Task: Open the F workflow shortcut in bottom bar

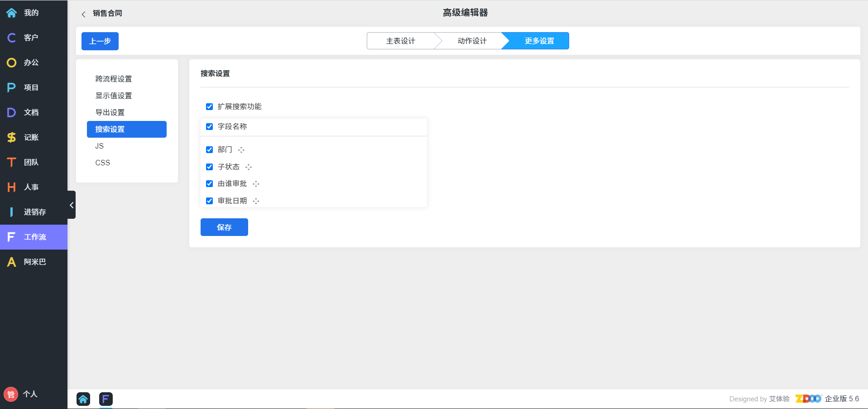Action: tap(106, 399)
